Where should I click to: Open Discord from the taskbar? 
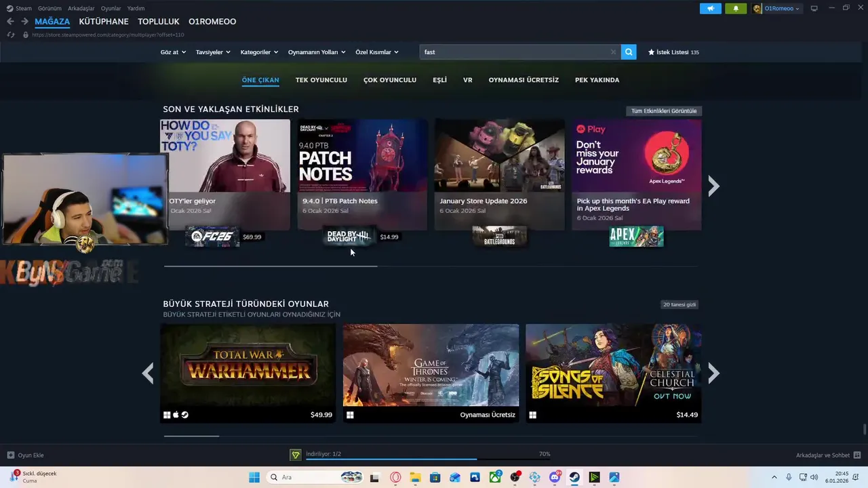pyautogui.click(x=555, y=477)
